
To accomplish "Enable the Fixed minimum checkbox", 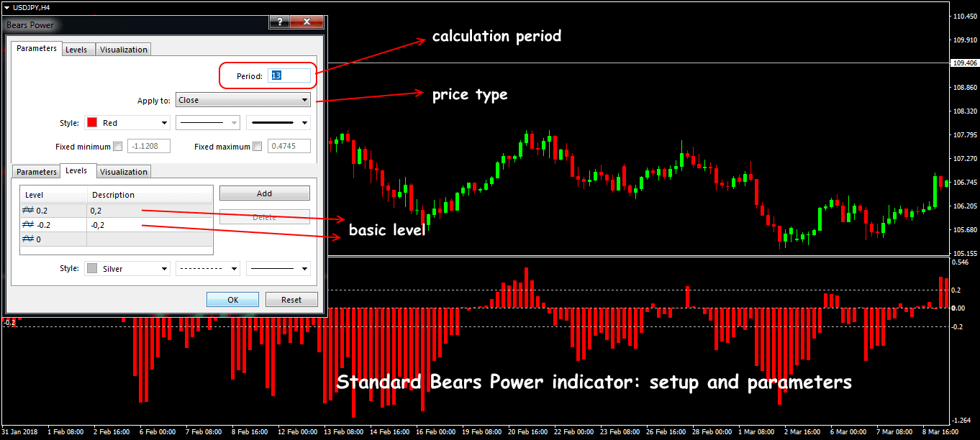I will pyautogui.click(x=117, y=146).
